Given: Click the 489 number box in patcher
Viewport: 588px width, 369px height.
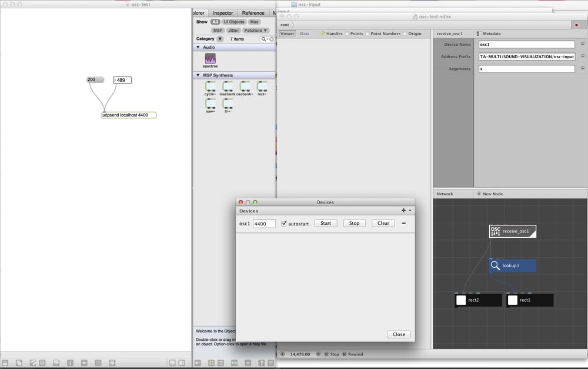Looking at the screenshot, I should tap(122, 80).
